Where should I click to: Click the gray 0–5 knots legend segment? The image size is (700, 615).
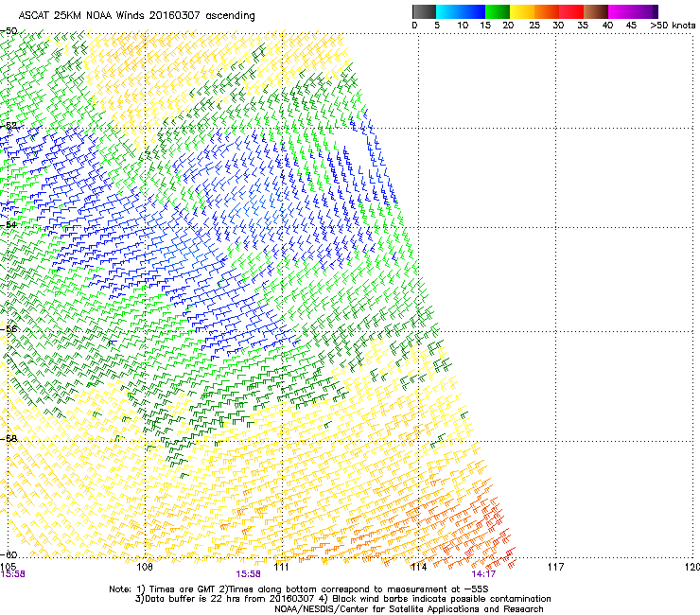(x=424, y=11)
